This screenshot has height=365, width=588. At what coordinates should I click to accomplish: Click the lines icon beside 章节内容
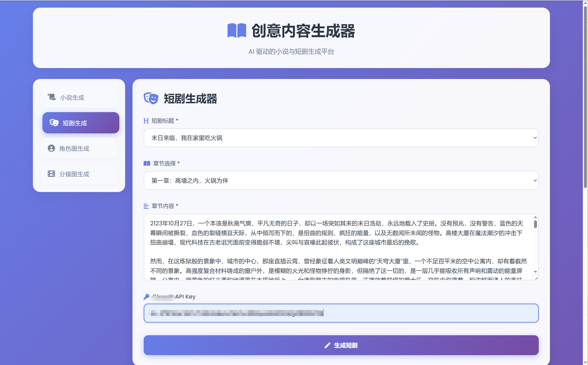coord(146,206)
